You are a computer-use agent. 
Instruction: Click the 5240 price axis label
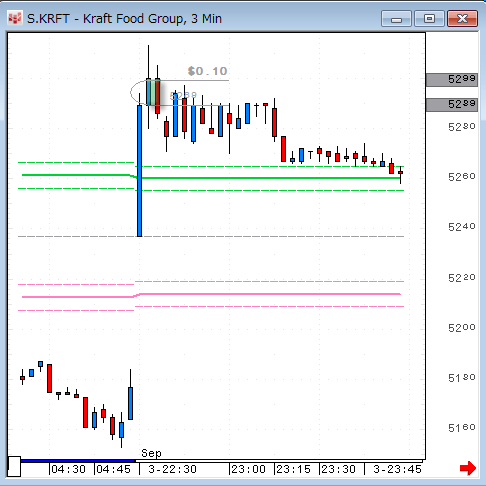tap(462, 227)
